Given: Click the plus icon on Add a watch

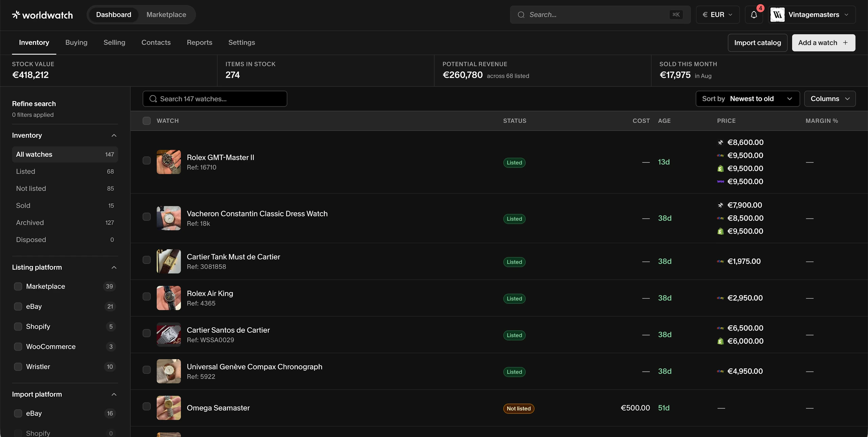Looking at the screenshot, I should (845, 43).
